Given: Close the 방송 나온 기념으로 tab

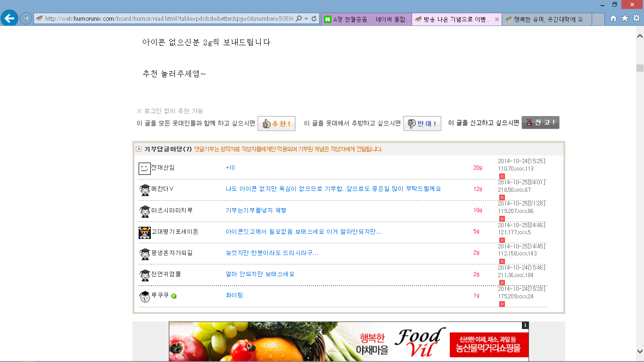Looking at the screenshot, I should click(x=496, y=19).
